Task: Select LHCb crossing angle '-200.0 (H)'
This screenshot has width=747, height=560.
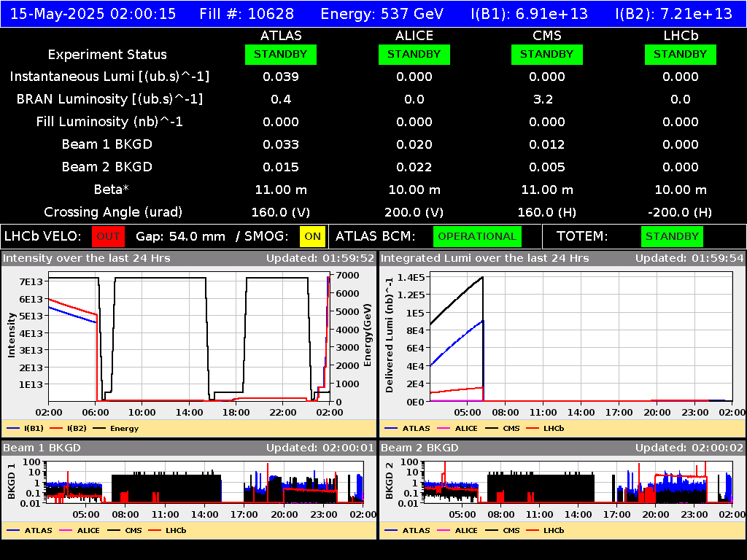Action: tap(681, 212)
